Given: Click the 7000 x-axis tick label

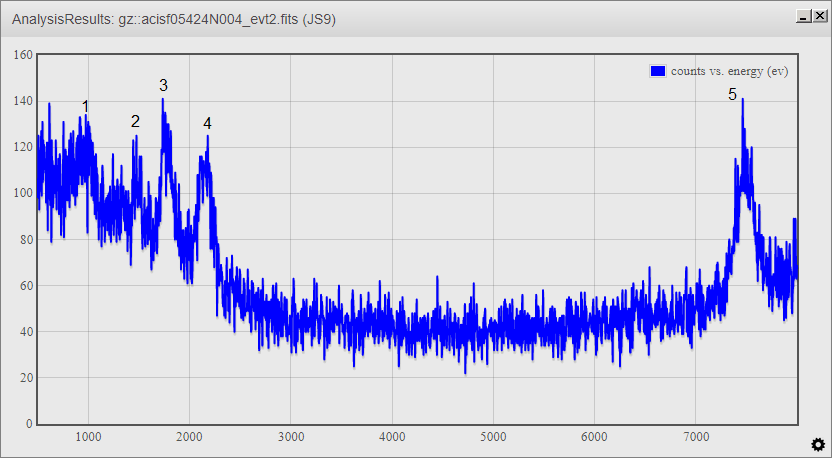Looking at the screenshot, I should 696,437.
